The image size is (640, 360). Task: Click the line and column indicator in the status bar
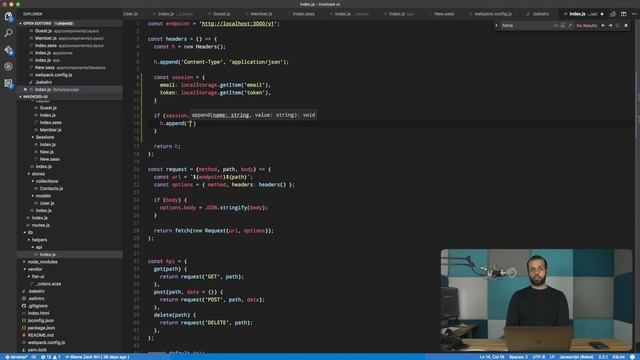tap(492, 357)
